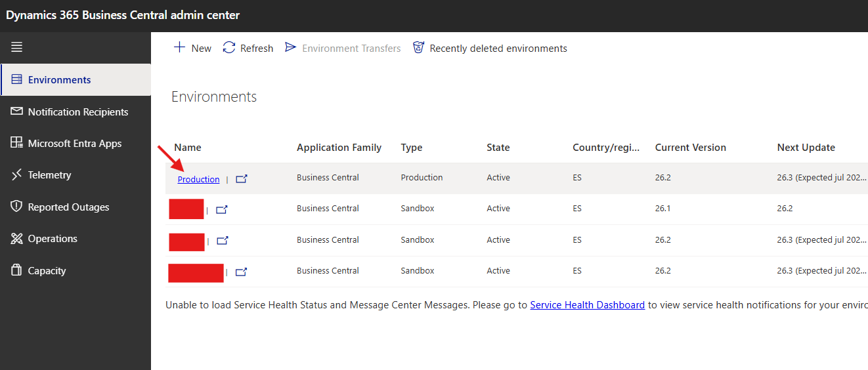This screenshot has height=370, width=868.
Task: Click the Dynamics 365 Business Central admin center title
Action: (x=123, y=14)
